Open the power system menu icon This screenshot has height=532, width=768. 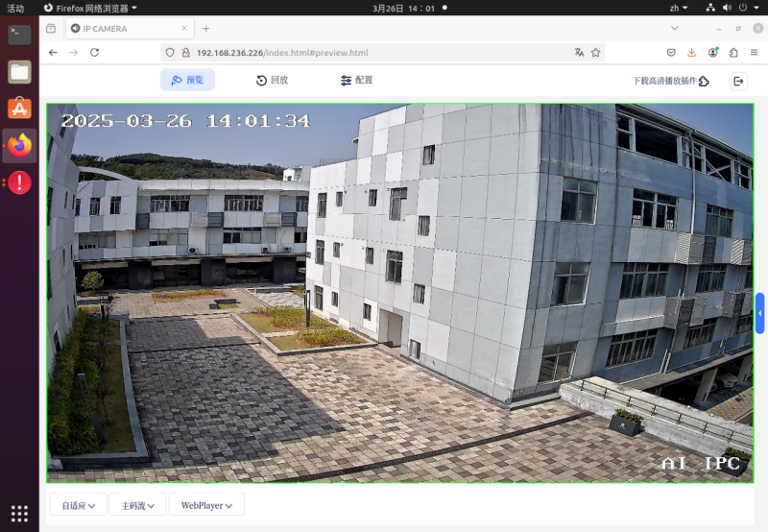point(743,8)
